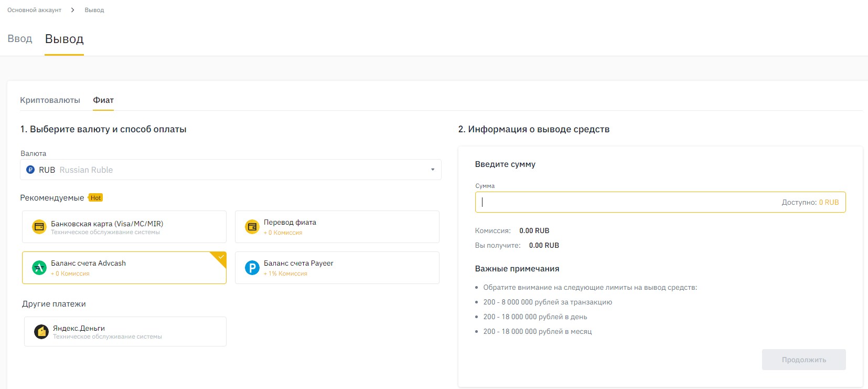Open the Валюта currency dropdown arrow
Image resolution: width=868 pixels, height=389 pixels.
tap(433, 170)
